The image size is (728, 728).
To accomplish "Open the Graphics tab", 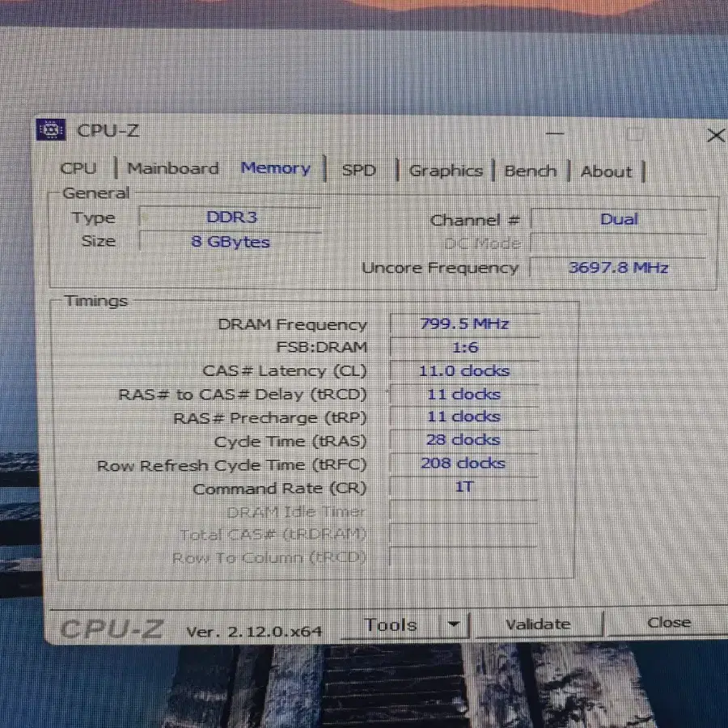I will (x=446, y=171).
